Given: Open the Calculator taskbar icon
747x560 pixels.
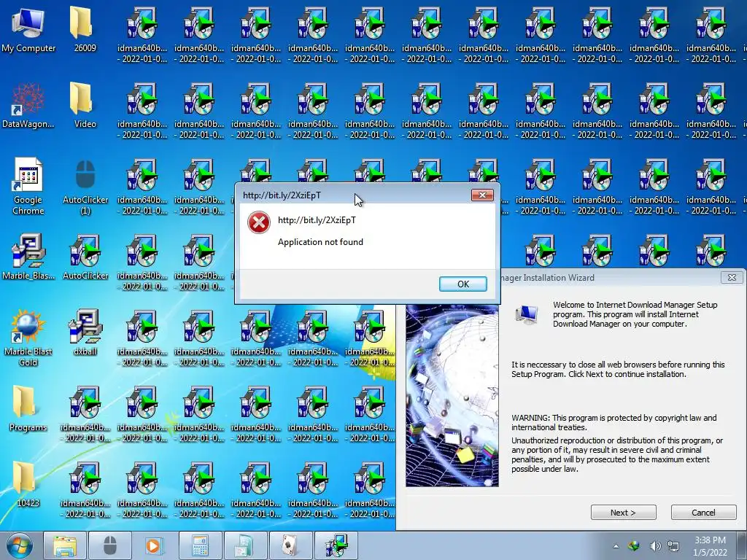Looking at the screenshot, I should (200, 545).
